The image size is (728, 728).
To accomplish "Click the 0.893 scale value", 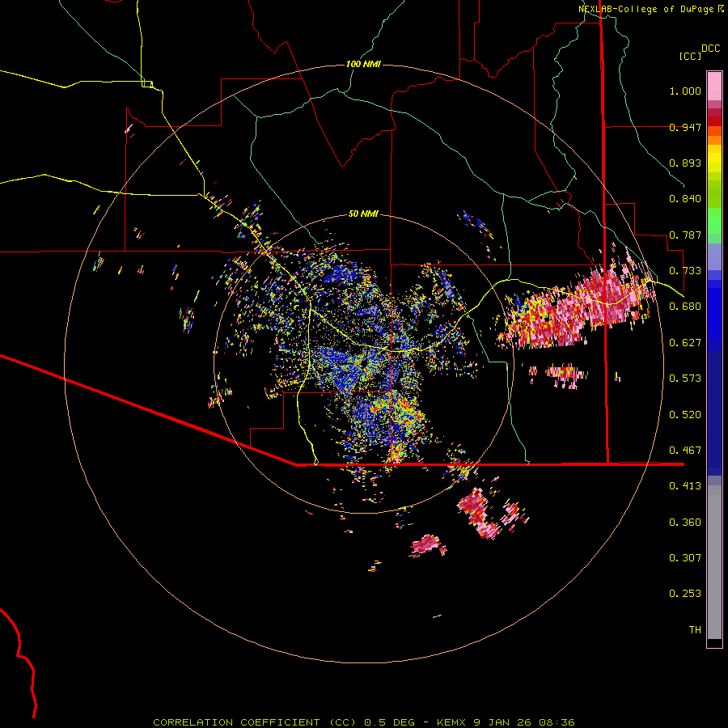I will (685, 163).
